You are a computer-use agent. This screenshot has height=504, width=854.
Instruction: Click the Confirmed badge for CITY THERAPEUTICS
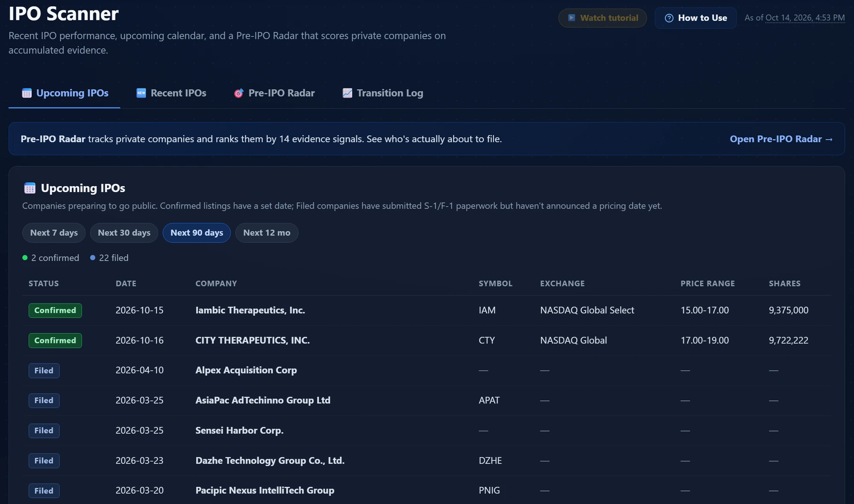click(55, 340)
